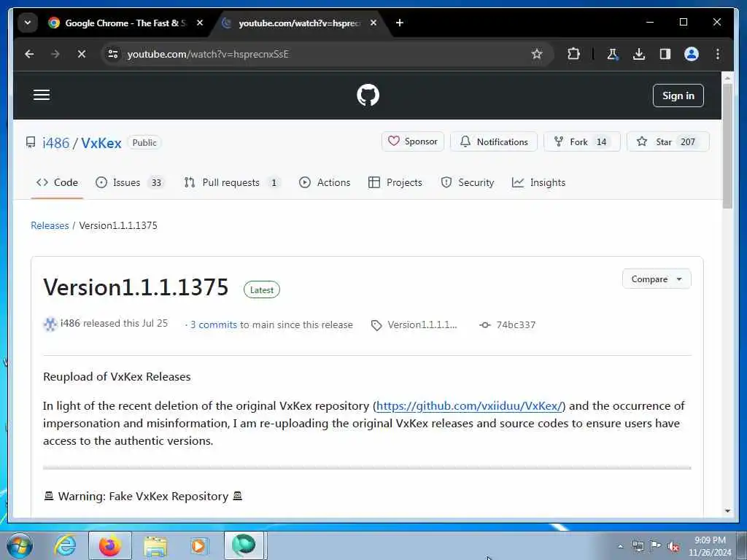Open the Extensions puzzle icon
This screenshot has height=560, width=747.
pyautogui.click(x=573, y=54)
